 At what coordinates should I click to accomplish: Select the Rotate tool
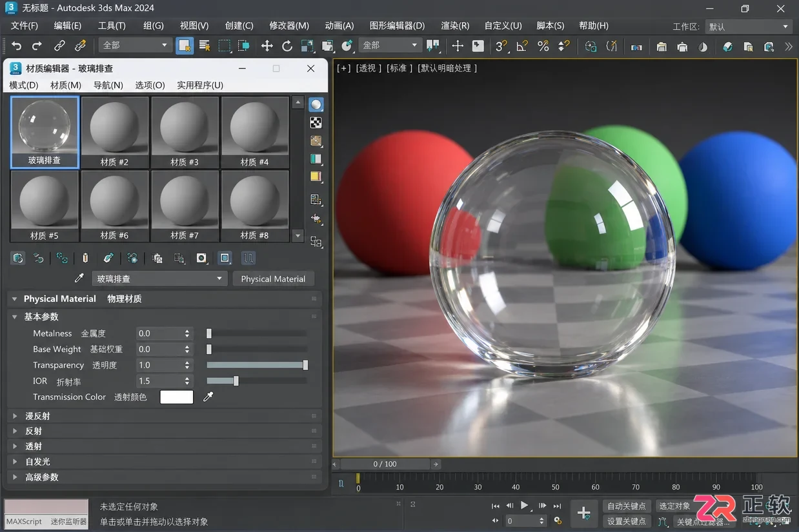pyautogui.click(x=287, y=46)
